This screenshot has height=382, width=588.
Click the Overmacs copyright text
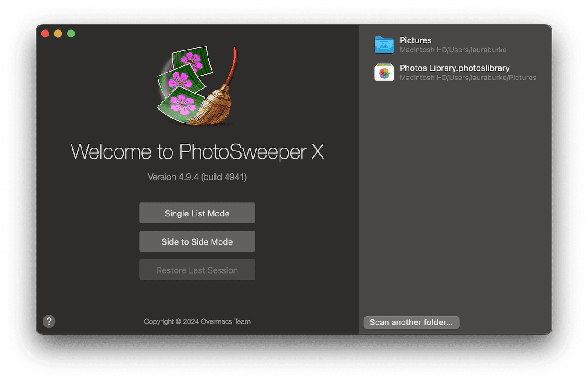click(x=197, y=321)
